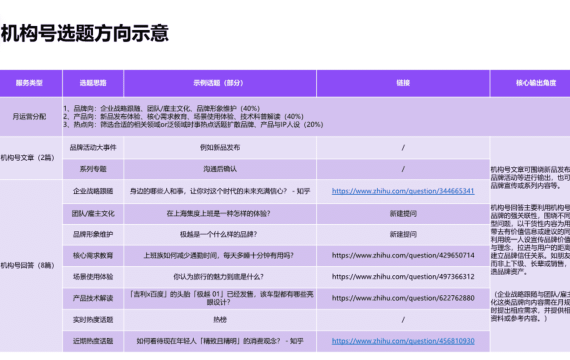Select the 核心需求教育 cell
This screenshot has width=570, height=360.
pos(93,255)
